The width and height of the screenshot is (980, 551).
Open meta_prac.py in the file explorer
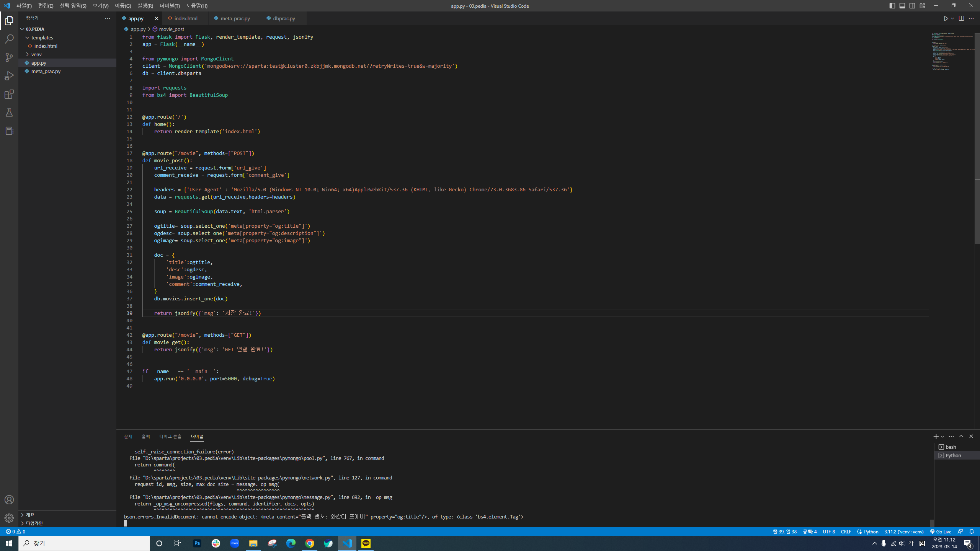pos(67,71)
